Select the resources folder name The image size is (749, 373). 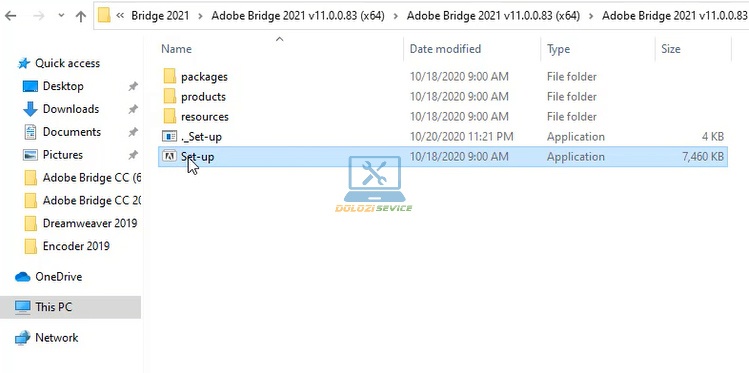pyautogui.click(x=204, y=117)
